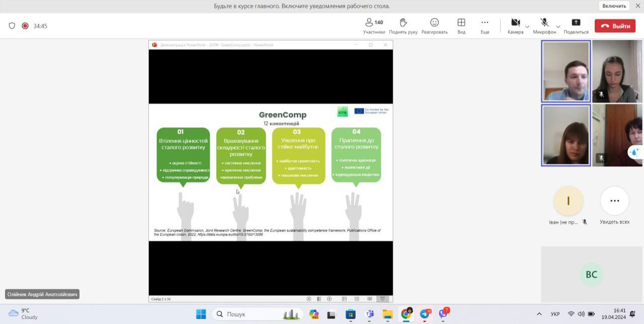Open File Explorer from taskbar
Viewport: 644px width, 324px height.
tap(387, 314)
